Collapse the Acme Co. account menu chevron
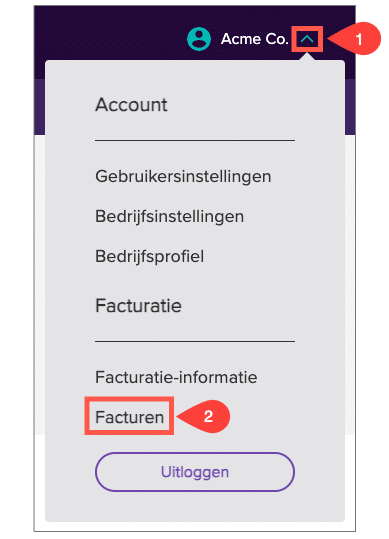 pyautogui.click(x=307, y=40)
